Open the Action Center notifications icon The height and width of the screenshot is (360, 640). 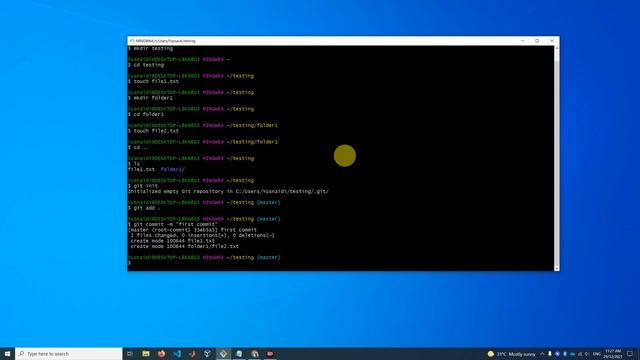630,353
